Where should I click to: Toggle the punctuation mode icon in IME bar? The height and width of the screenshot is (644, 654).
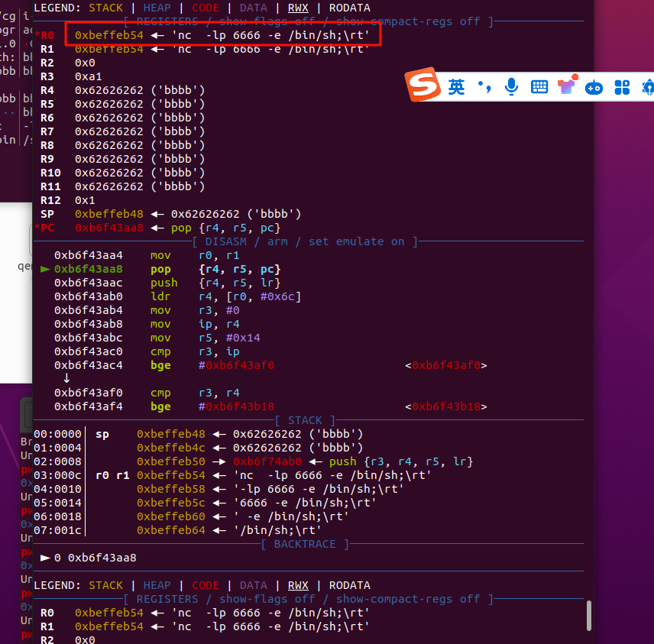point(484,87)
